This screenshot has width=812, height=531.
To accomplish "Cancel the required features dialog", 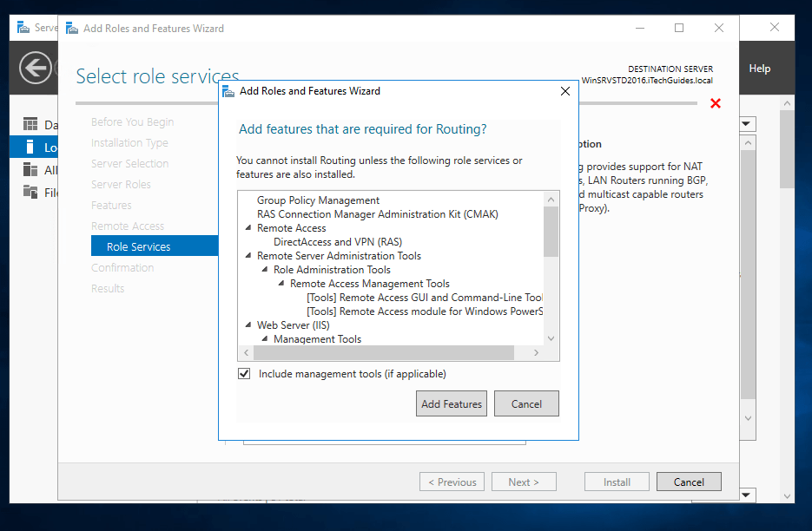I will coord(526,404).
